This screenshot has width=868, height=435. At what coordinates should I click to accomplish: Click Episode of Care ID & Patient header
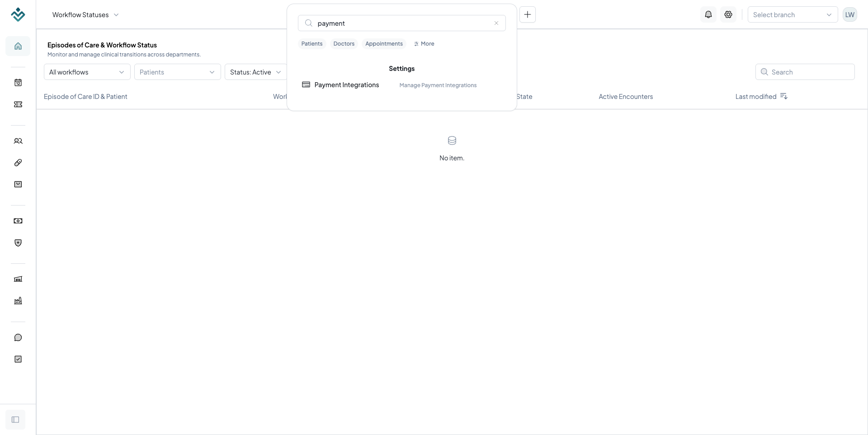(85, 96)
